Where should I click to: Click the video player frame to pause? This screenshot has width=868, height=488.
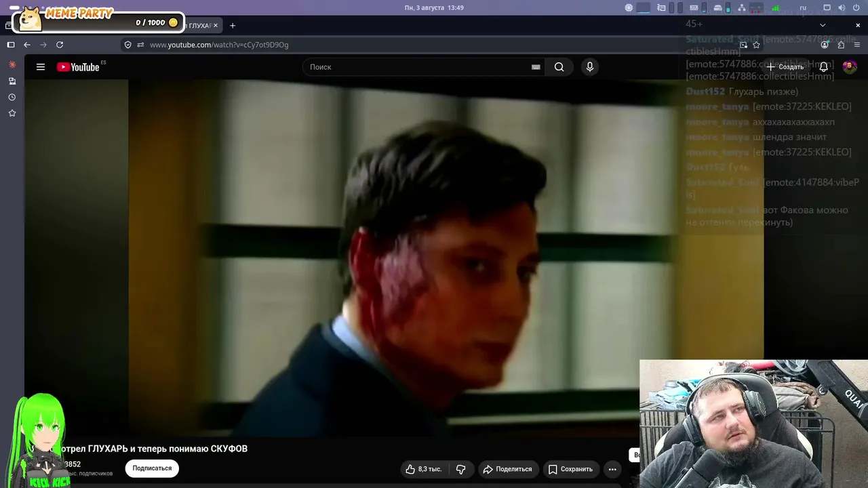(x=393, y=258)
